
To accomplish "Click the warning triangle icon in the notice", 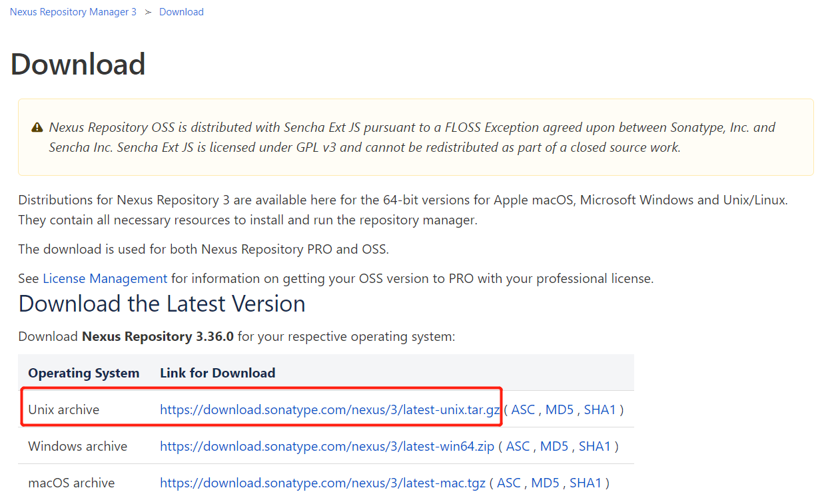I will pyautogui.click(x=37, y=128).
